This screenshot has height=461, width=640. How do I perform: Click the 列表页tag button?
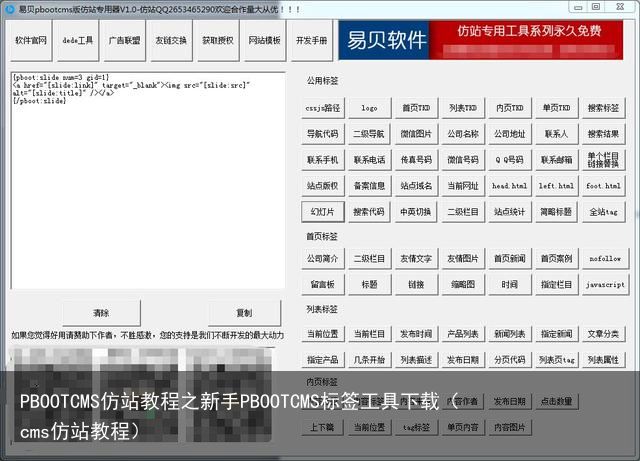point(556,359)
